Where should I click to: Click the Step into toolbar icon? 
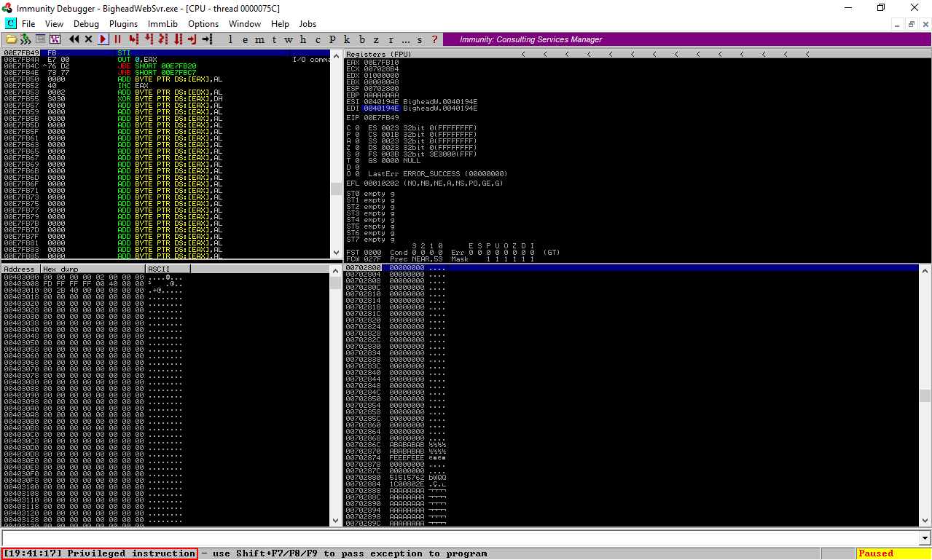pos(133,39)
